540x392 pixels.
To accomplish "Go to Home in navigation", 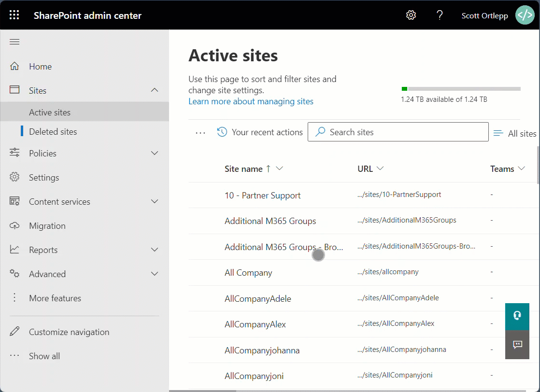I will point(40,67).
